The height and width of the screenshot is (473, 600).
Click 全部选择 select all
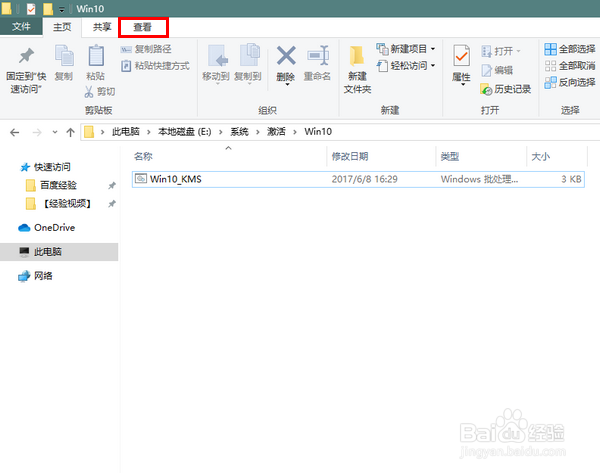click(x=570, y=49)
